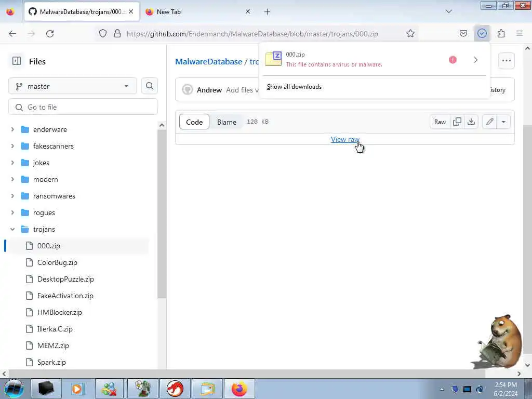Reload the current page
The height and width of the screenshot is (399, 532).
point(50,34)
